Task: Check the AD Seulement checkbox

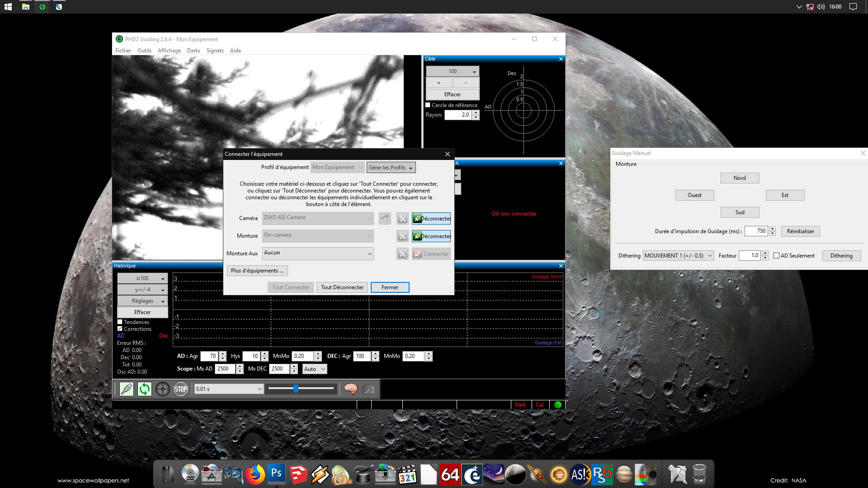Action: [x=776, y=256]
